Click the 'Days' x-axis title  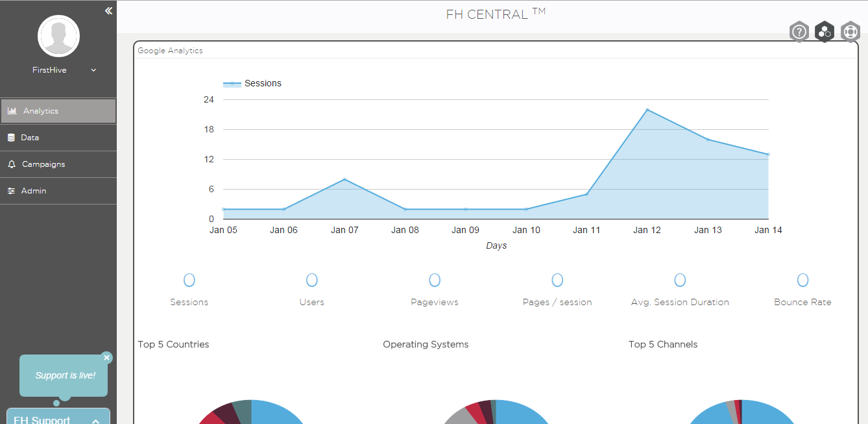[496, 245]
